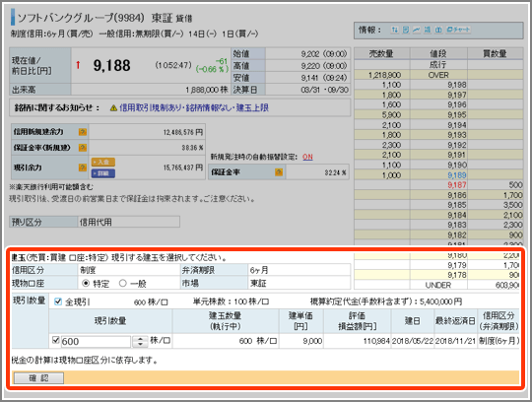The height and width of the screenshot is (402, 532).
Task: Click the blue 詳細 button
Action: [103, 173]
